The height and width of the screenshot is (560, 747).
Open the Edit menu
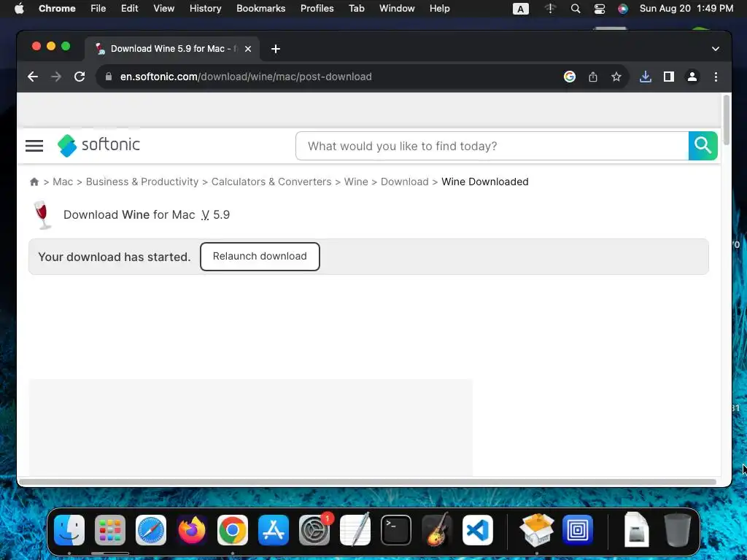click(129, 9)
